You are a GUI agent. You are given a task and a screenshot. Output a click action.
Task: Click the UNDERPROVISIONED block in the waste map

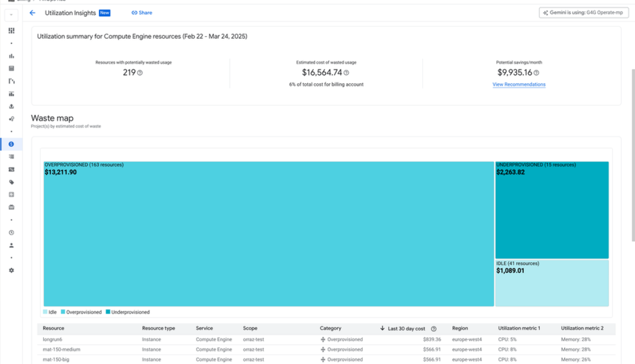551,208
